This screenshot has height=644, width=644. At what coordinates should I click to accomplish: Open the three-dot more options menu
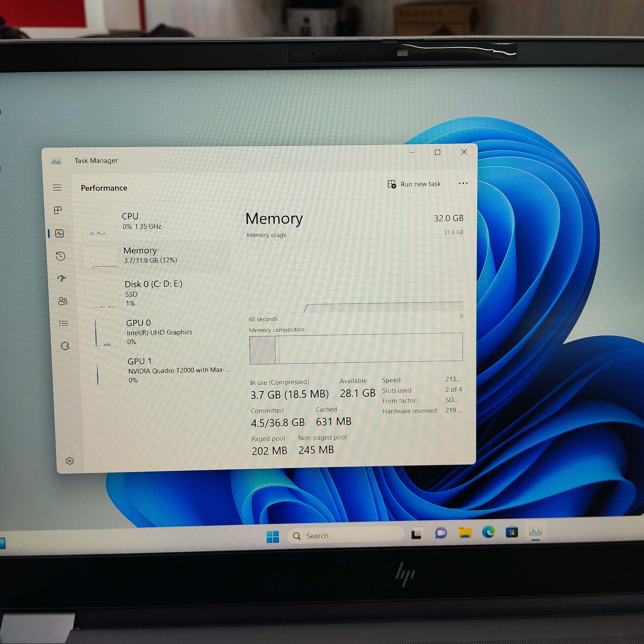[x=463, y=183]
